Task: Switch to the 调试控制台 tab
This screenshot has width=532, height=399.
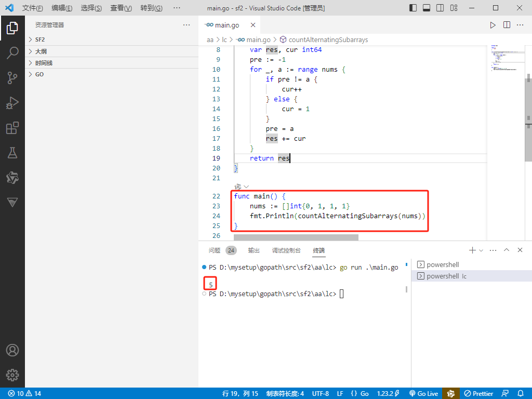Action: point(286,250)
